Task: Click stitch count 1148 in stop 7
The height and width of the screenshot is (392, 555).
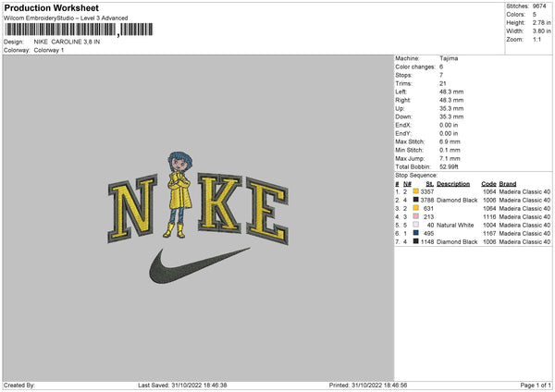Action: click(x=427, y=241)
